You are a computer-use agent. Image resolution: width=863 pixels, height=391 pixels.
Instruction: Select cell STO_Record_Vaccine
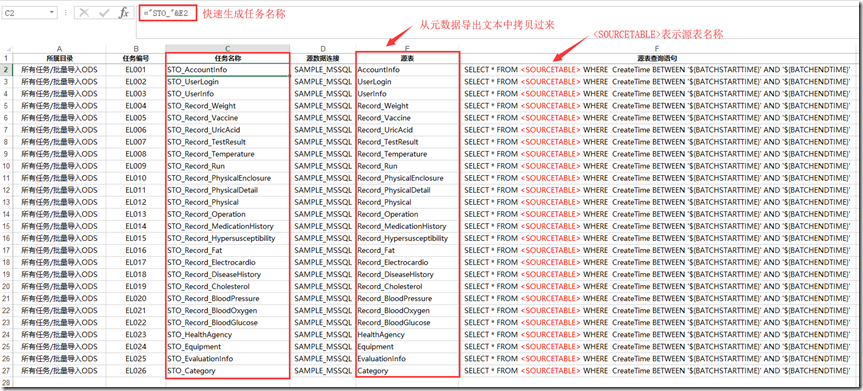pos(228,118)
